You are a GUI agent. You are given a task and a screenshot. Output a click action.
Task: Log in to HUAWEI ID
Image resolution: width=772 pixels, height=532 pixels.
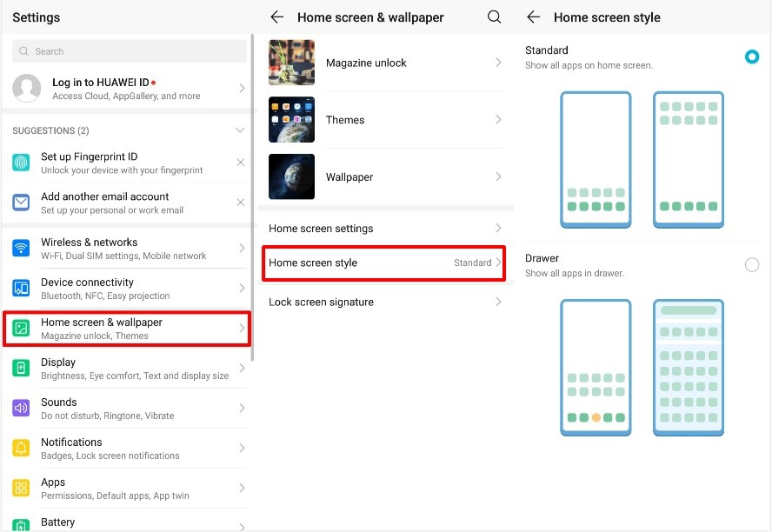coord(127,89)
